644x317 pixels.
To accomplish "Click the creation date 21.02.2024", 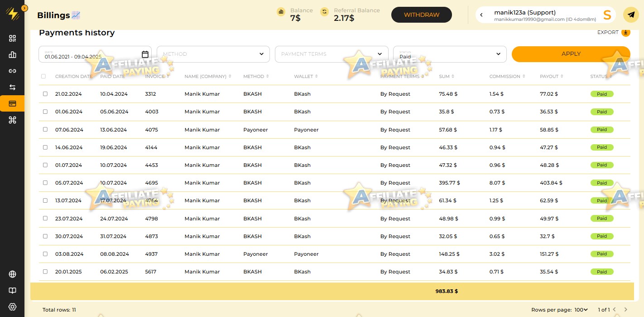I will (x=69, y=94).
